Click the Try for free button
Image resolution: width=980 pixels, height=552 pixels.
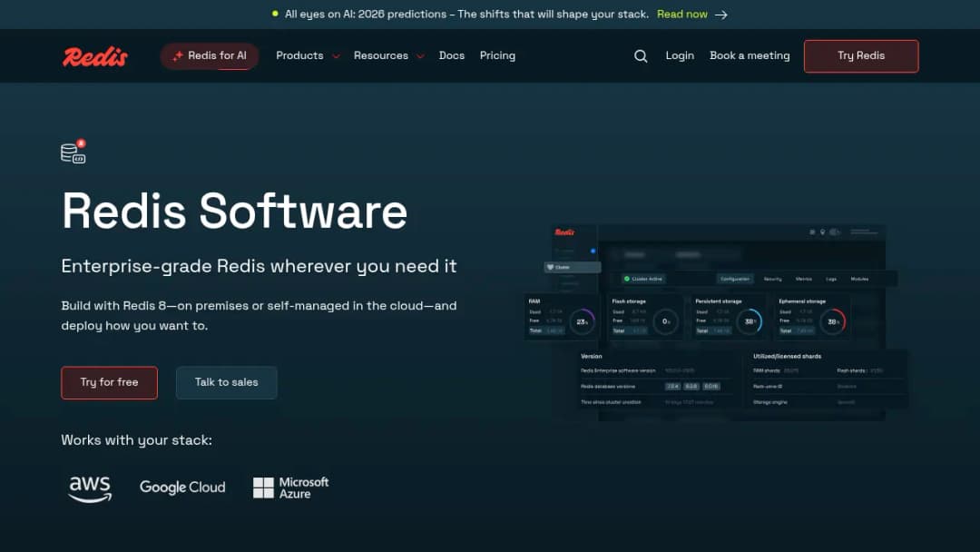[x=110, y=382]
